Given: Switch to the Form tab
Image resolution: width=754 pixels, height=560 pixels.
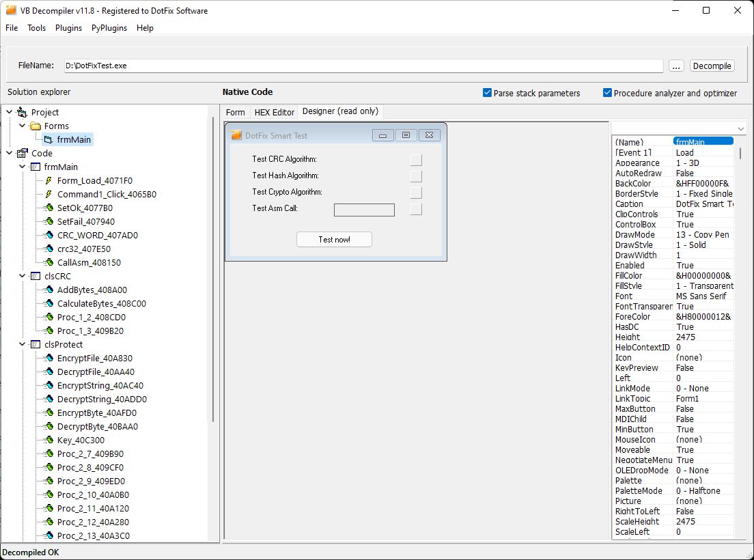Looking at the screenshot, I should (235, 113).
